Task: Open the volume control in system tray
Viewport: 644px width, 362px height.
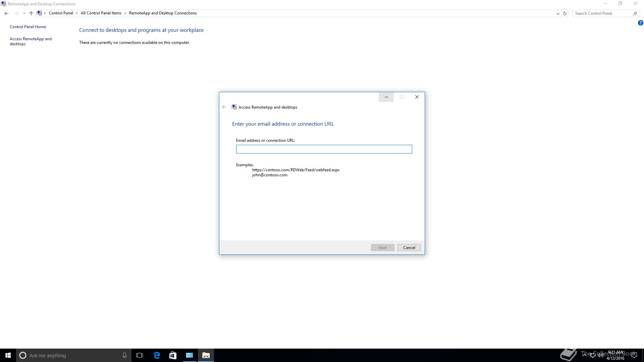Action: [600, 355]
